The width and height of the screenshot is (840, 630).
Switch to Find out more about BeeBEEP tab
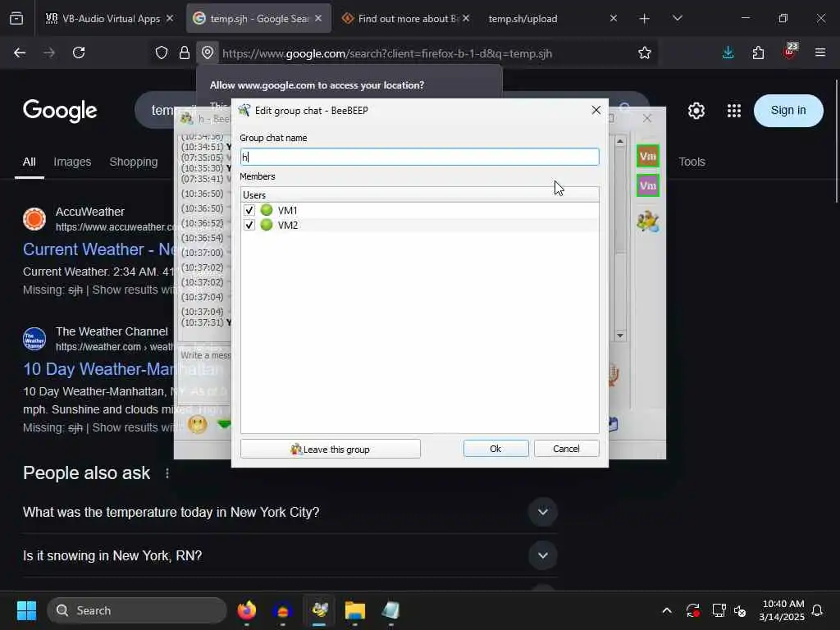406,19
